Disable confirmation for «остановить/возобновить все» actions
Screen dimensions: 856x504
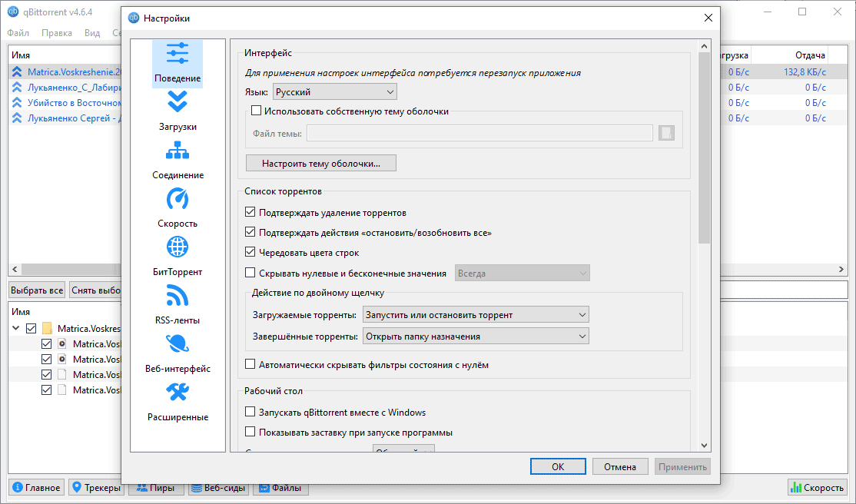coord(250,232)
